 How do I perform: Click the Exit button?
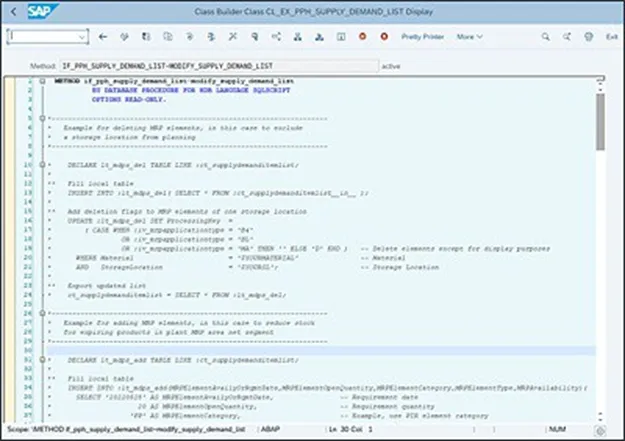[612, 37]
